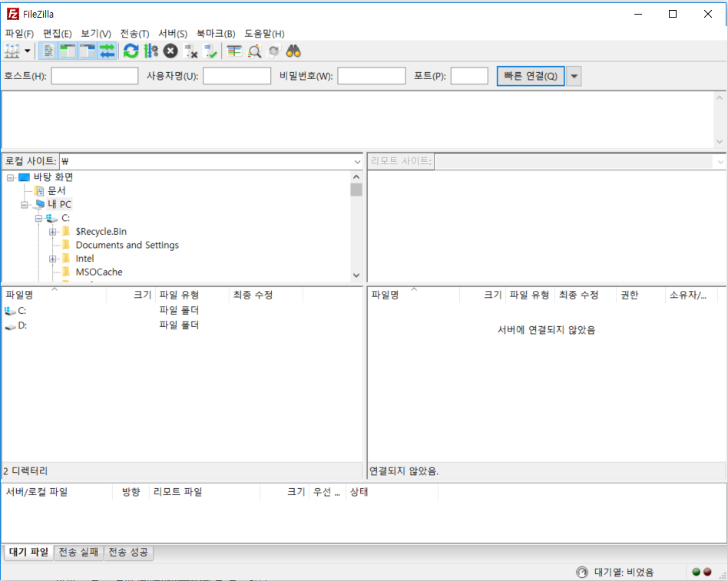The image size is (728, 581).
Task: Reconnect to last server icon
Action: pos(210,51)
